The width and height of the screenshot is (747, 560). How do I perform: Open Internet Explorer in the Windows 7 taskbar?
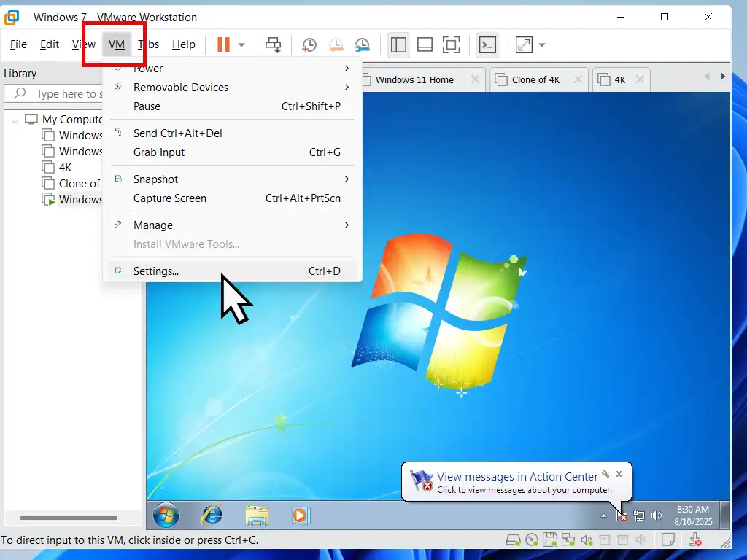pos(212,516)
